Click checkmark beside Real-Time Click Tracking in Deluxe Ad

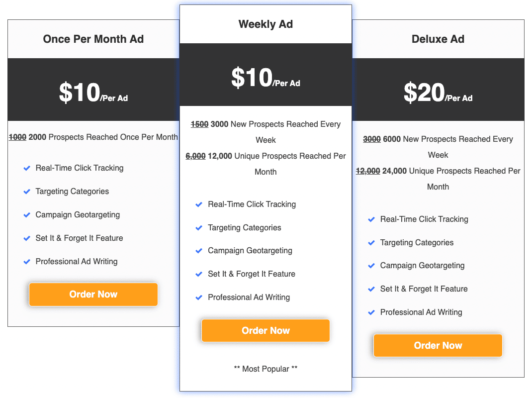[371, 219]
